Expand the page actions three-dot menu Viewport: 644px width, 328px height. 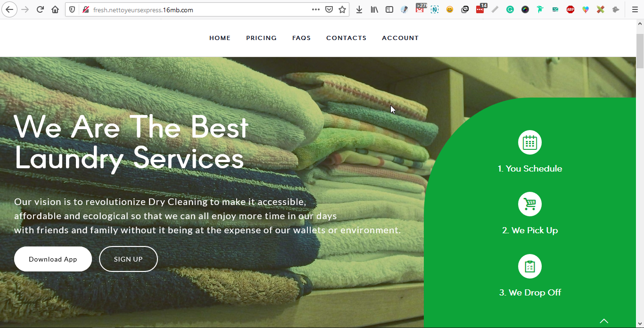coord(315,9)
